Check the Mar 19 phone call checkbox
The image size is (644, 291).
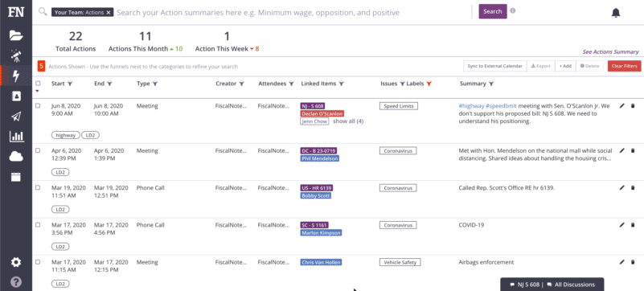tap(38, 187)
